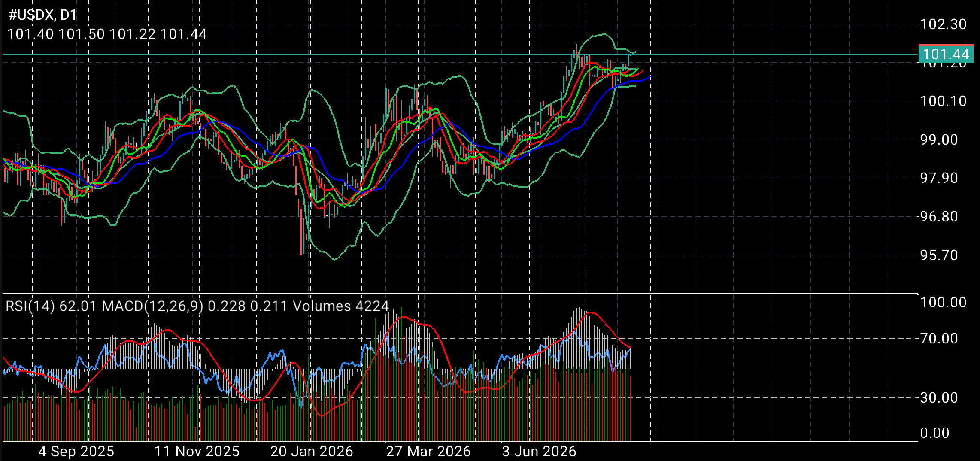Click the 0.00 indicator scale label

pos(934,433)
